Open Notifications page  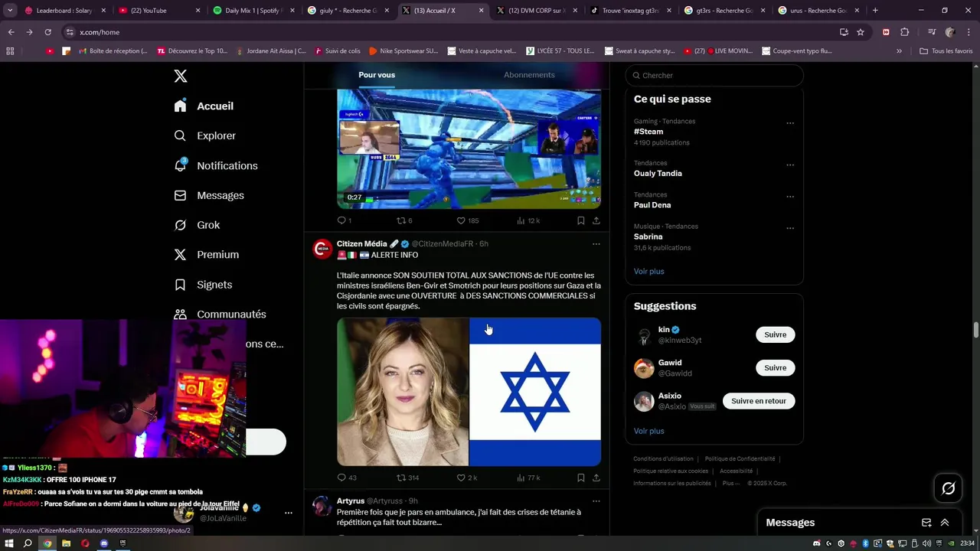[x=216, y=165]
